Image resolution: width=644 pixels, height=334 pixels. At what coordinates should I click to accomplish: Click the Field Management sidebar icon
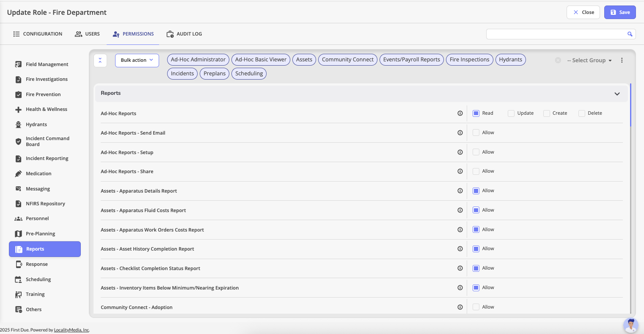tap(18, 64)
